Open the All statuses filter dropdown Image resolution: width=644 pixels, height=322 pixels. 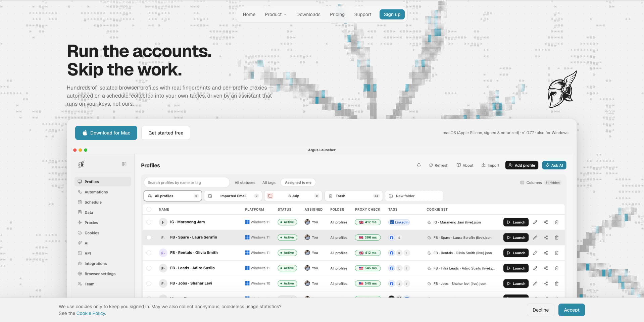pyautogui.click(x=245, y=183)
